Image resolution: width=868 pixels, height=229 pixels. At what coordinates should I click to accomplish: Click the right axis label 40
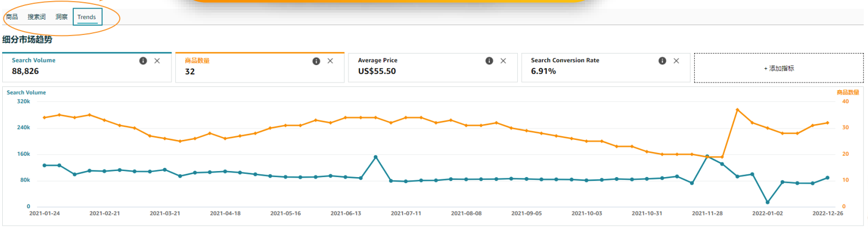point(846,101)
